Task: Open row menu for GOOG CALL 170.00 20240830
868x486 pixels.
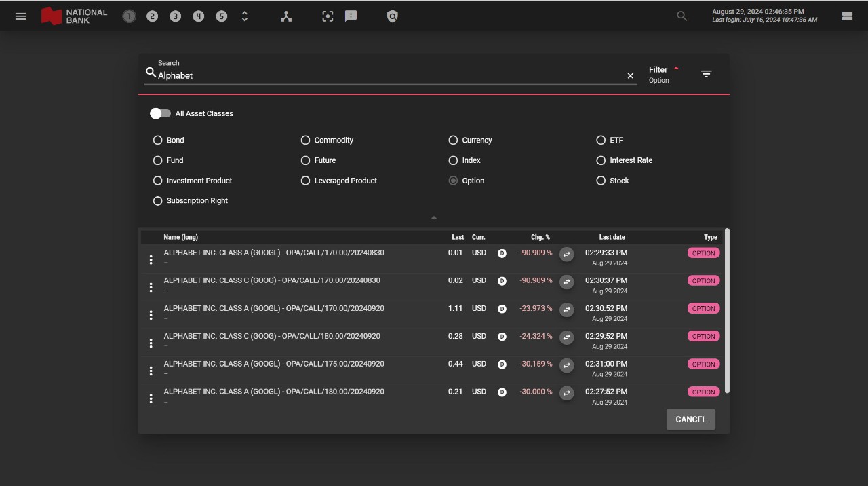Action: pyautogui.click(x=151, y=288)
